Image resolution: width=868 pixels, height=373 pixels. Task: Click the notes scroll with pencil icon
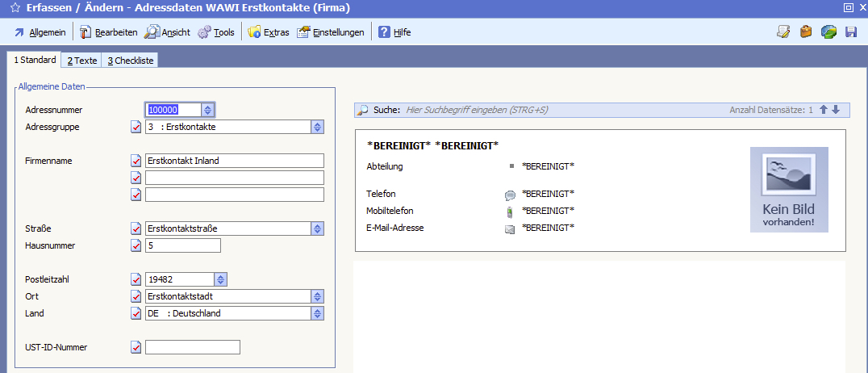(x=782, y=32)
